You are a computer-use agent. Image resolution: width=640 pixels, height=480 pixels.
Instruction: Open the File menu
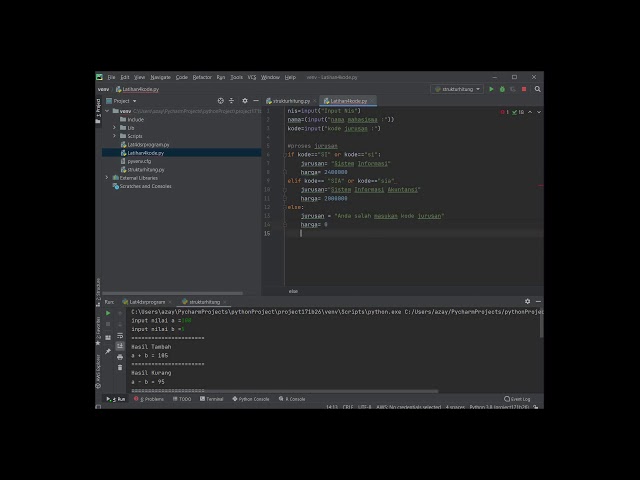pos(111,77)
